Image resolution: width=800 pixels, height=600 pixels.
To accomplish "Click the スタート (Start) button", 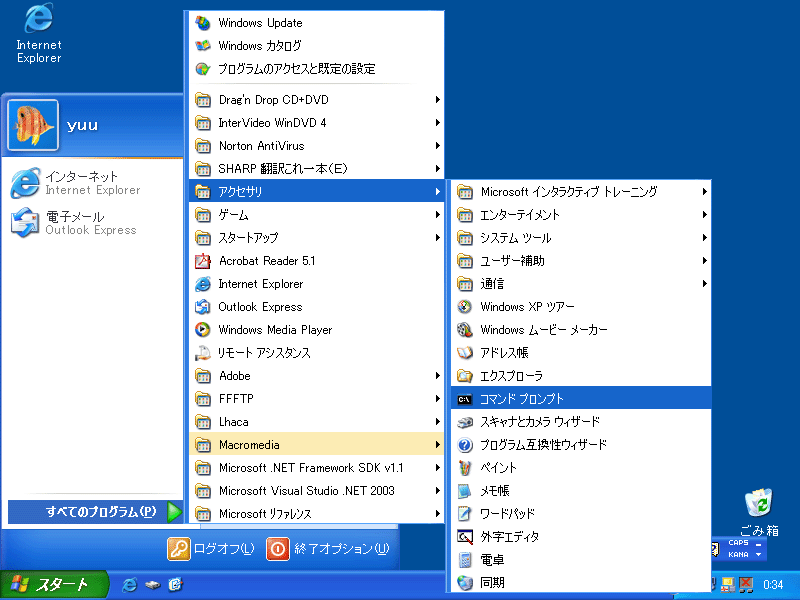I will 50,584.
